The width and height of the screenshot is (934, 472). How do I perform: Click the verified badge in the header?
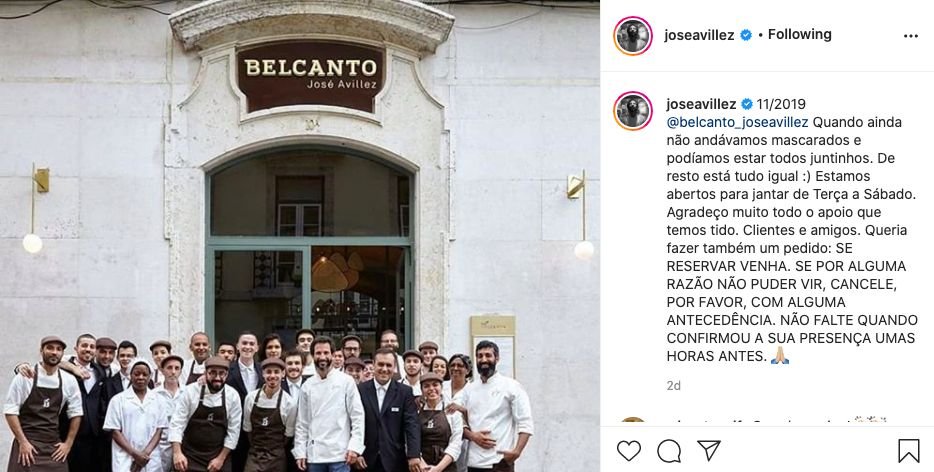click(746, 35)
